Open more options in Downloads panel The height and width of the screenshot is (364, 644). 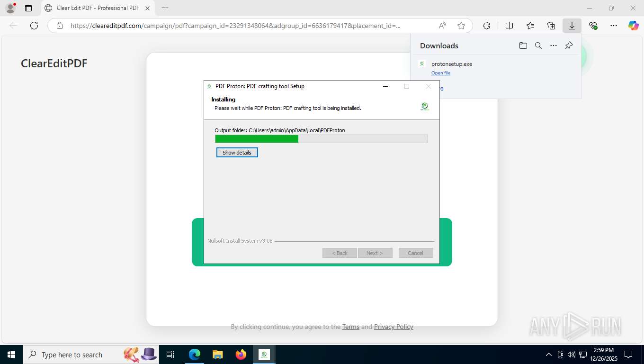(553, 45)
